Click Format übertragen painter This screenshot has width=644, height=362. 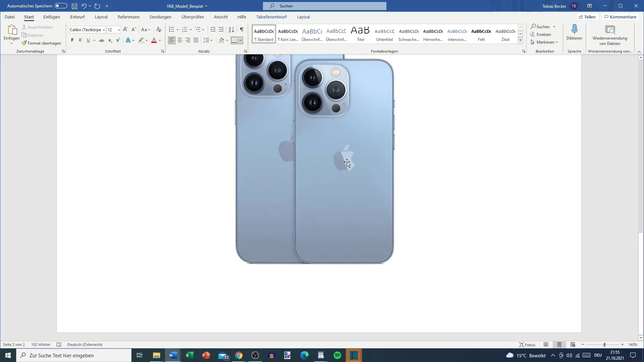(41, 43)
